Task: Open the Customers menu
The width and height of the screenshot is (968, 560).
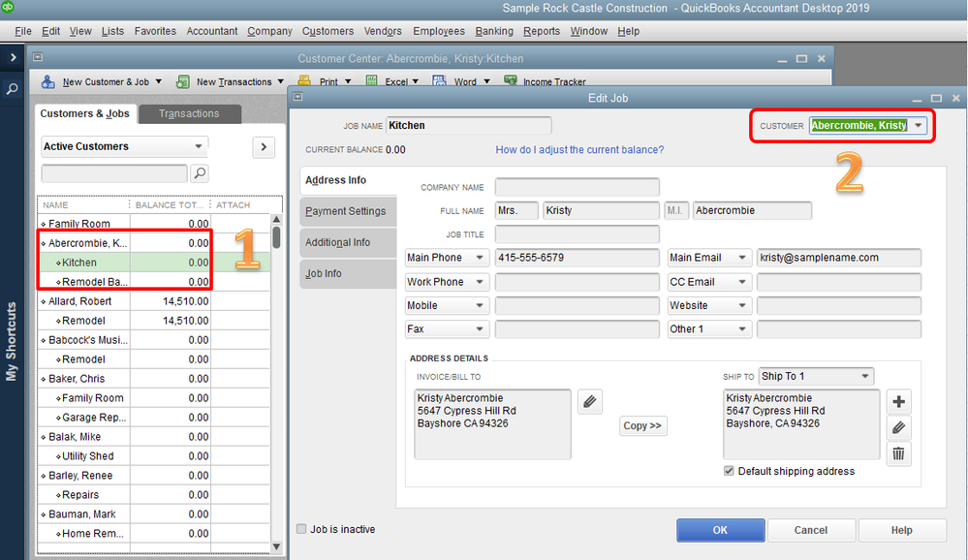Action: [x=328, y=31]
